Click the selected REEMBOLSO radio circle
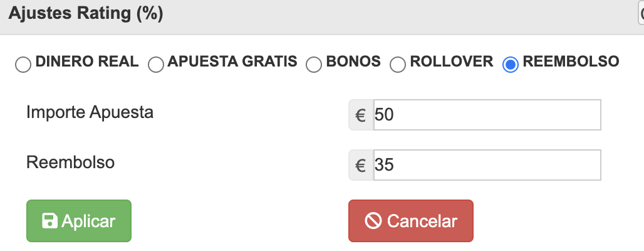 coord(511,65)
